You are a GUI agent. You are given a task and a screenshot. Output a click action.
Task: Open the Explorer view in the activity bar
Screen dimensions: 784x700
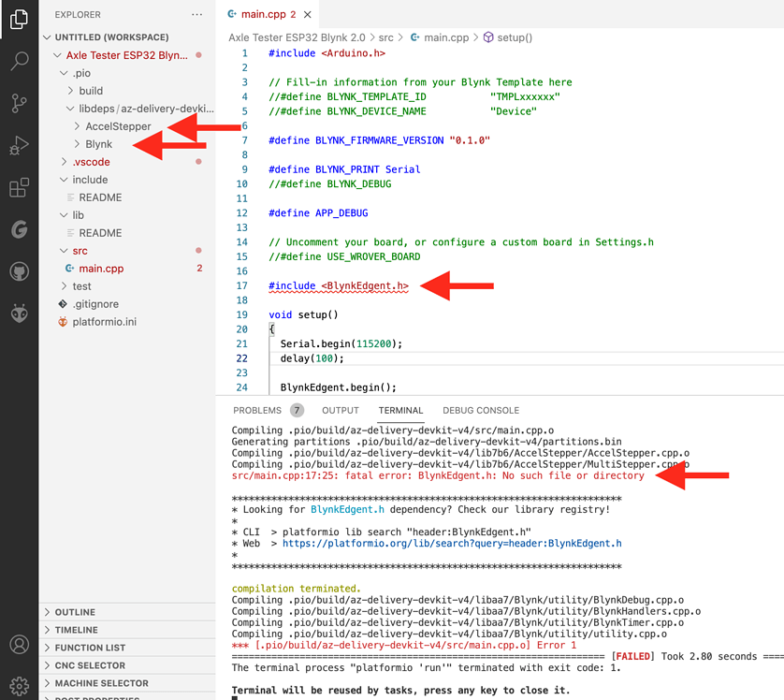[19, 19]
